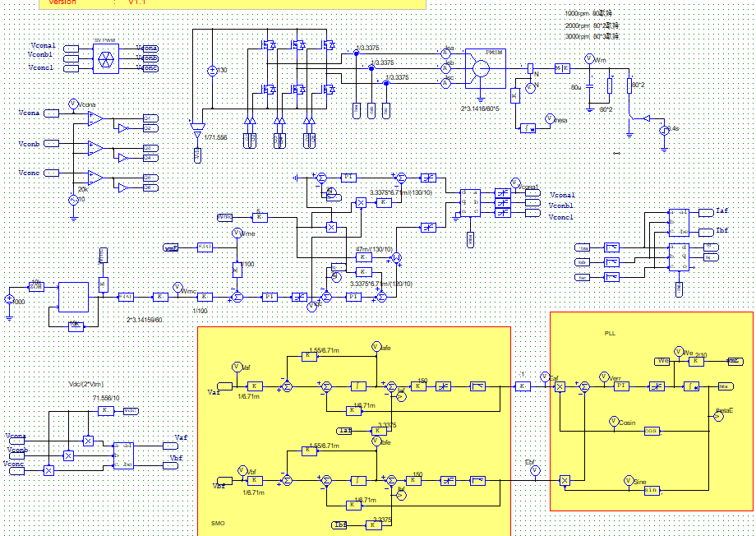Select the upper-left MOSFET of the inverter

click(268, 45)
